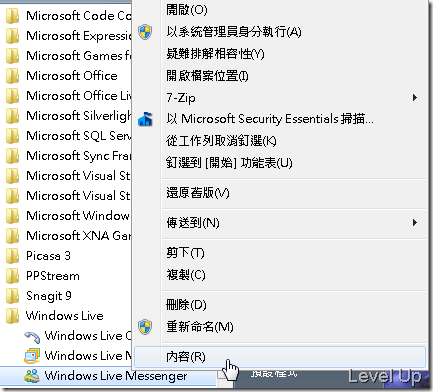
Task: Select 疑難排解相容性(Y) menu entry
Action: pos(280,54)
